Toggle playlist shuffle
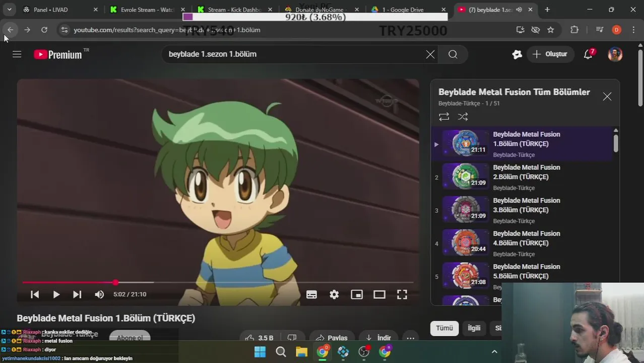644x363 pixels. [463, 117]
